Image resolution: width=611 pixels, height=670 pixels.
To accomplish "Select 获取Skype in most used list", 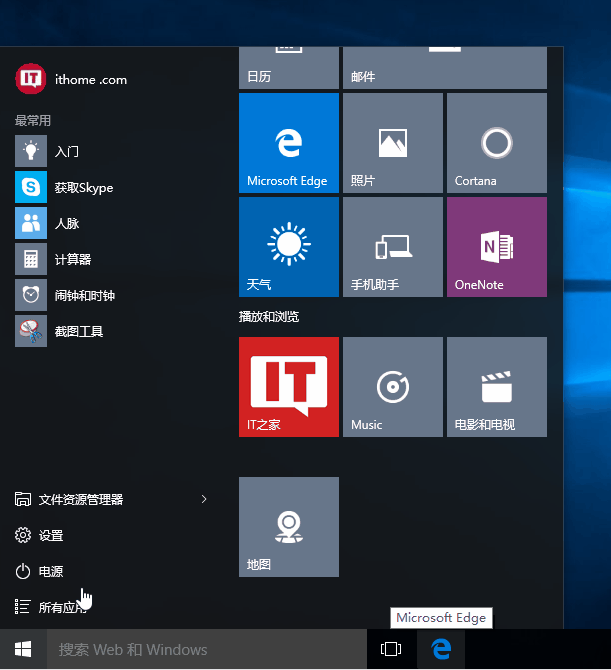I will 83,187.
